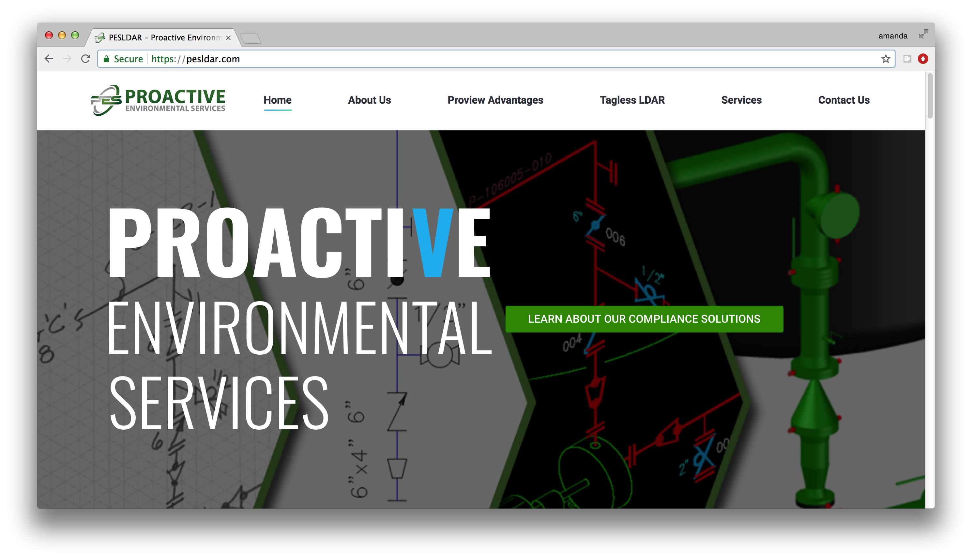Click the PESLDAR tab favicon

coord(100,37)
